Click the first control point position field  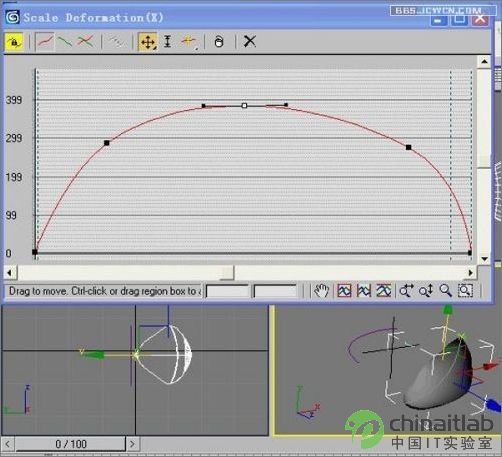click(x=228, y=291)
